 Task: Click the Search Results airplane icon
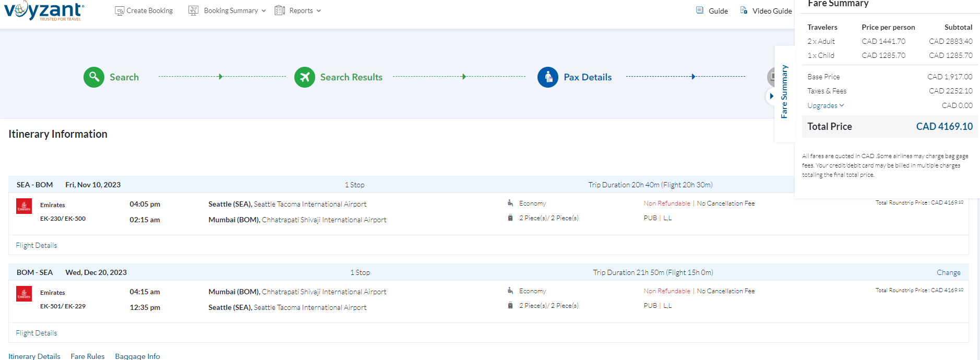tap(304, 77)
